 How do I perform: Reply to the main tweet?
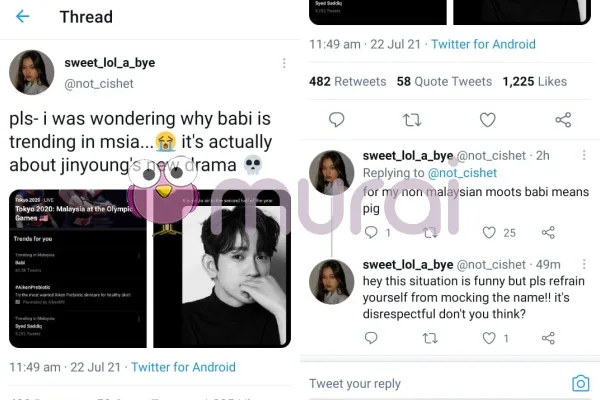click(337, 120)
